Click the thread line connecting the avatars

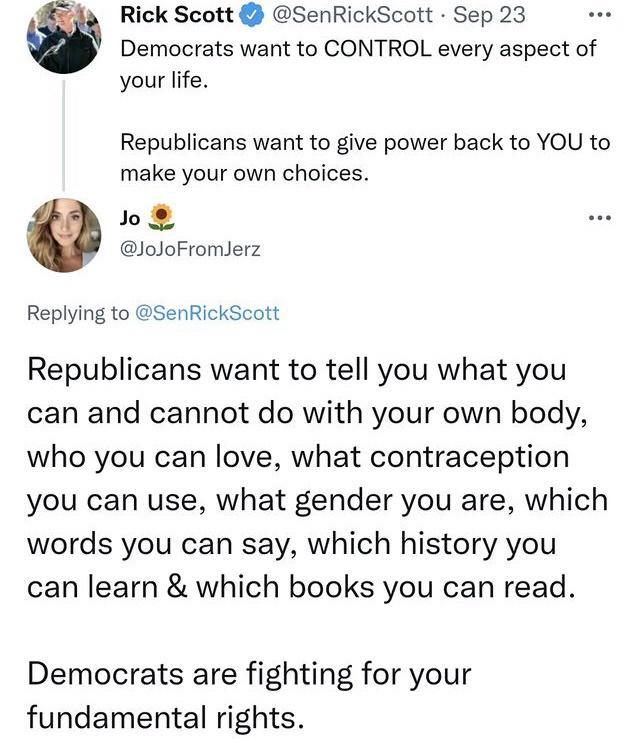click(65, 132)
